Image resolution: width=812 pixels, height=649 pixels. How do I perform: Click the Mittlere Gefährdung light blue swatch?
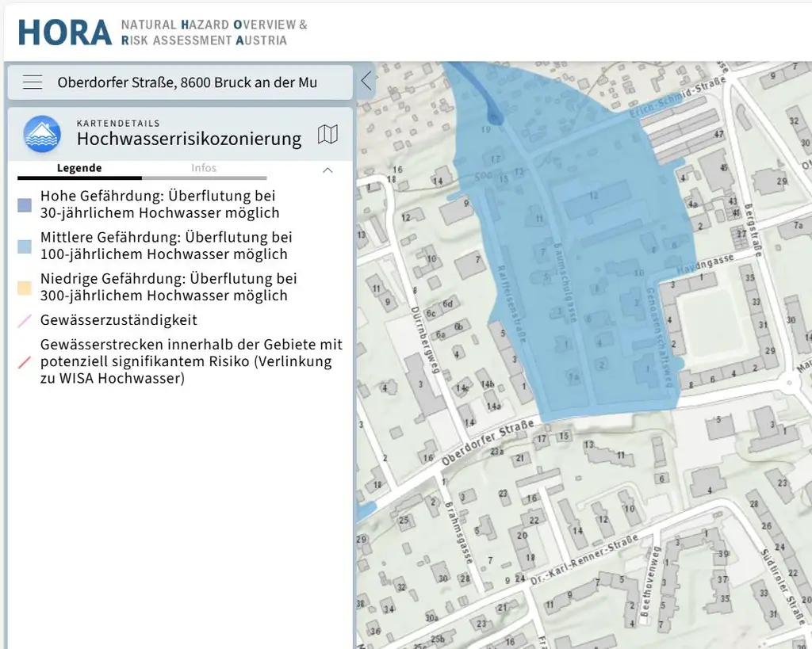tap(25, 246)
